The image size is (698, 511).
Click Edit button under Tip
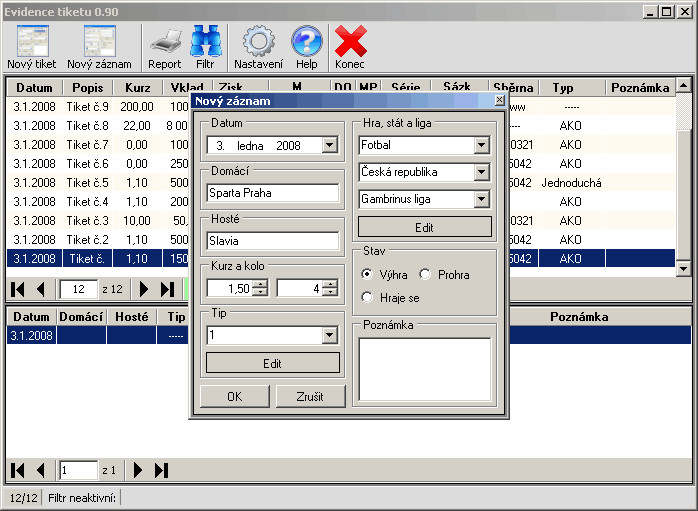tap(272, 363)
